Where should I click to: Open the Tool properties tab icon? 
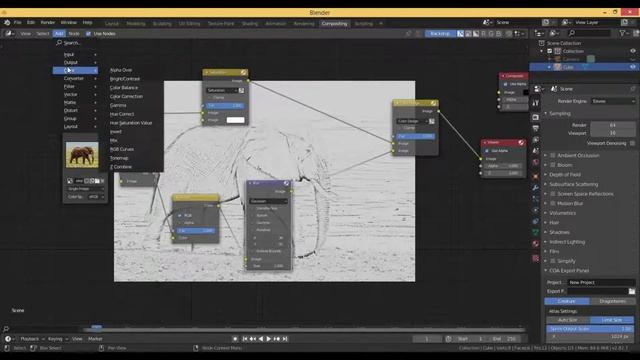[536, 103]
